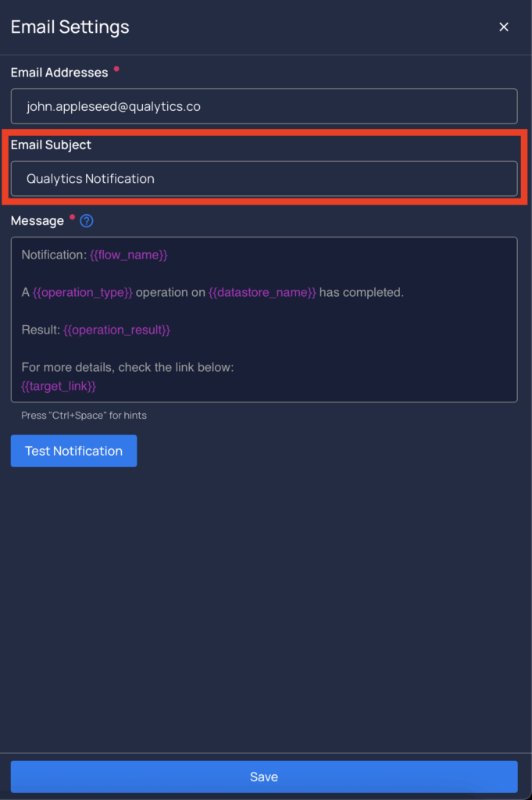Close the Email Settings panel
532x800 pixels.
503,27
